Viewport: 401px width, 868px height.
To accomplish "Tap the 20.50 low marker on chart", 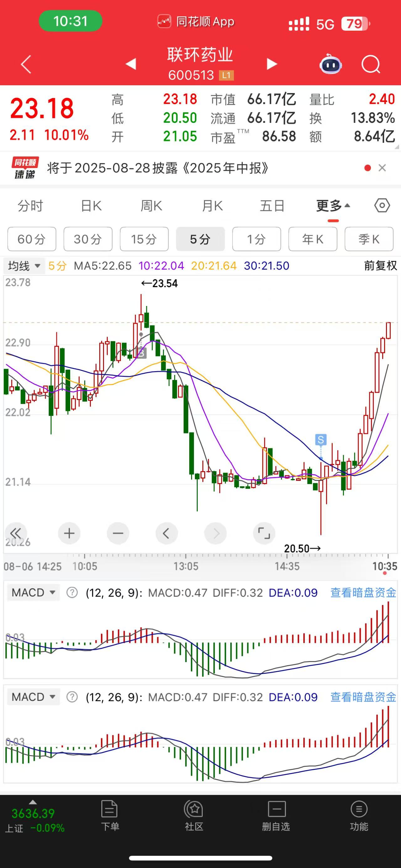I will [302, 549].
